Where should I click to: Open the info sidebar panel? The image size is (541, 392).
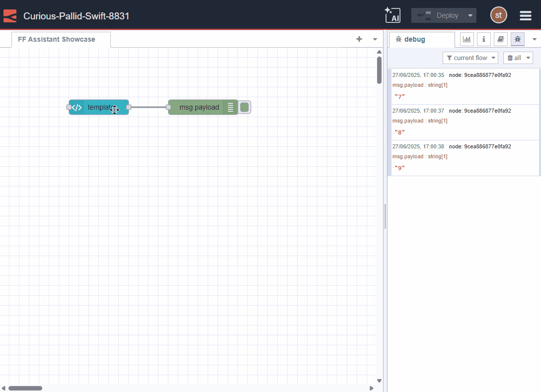[x=483, y=39]
